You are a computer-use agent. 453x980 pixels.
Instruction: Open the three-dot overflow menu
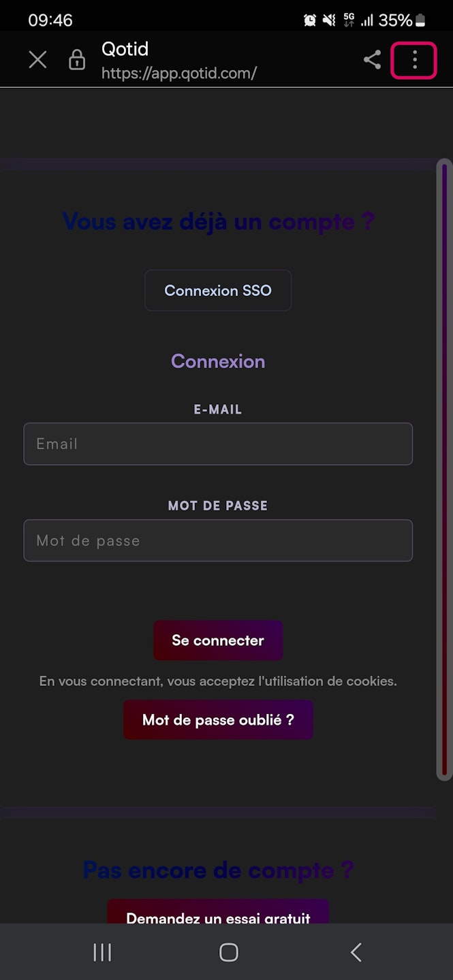click(x=414, y=60)
